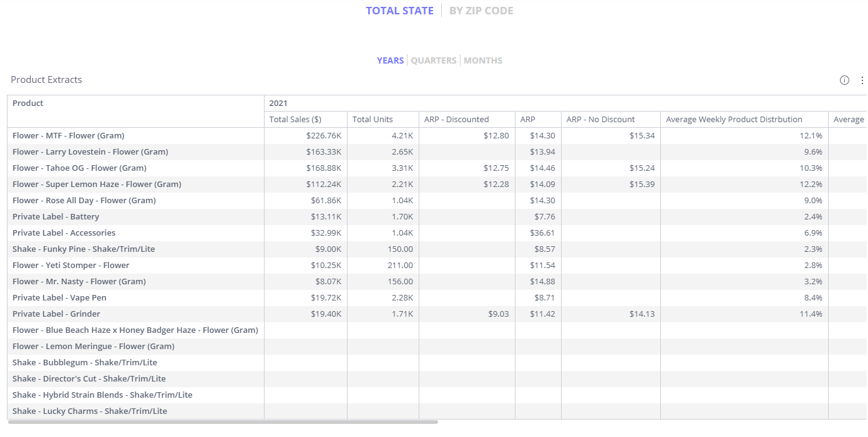Select the MONTHS time period
868x437 pixels.
point(483,60)
